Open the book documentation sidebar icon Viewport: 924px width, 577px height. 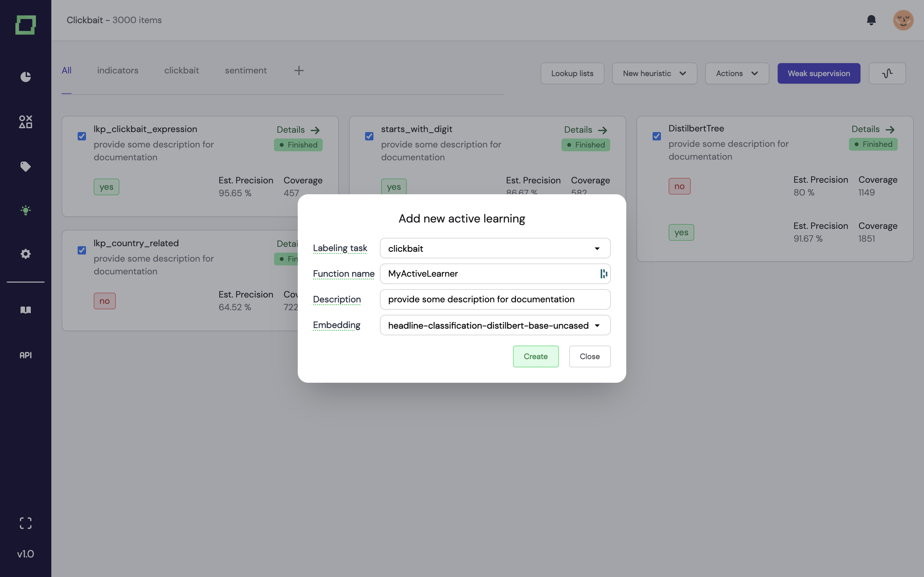point(26,310)
